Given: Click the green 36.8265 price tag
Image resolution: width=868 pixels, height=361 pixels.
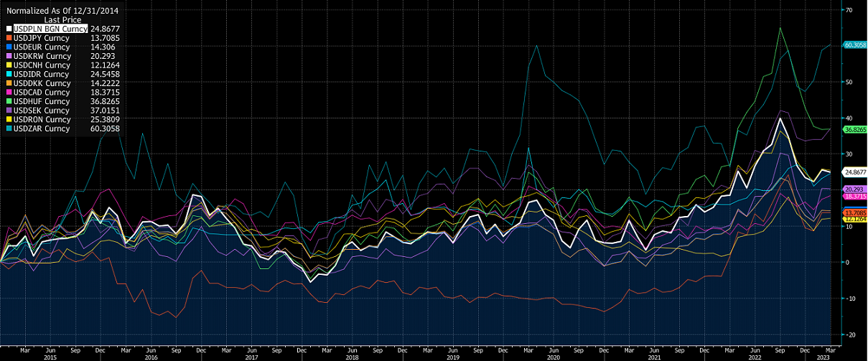Looking at the screenshot, I should pos(854,130).
